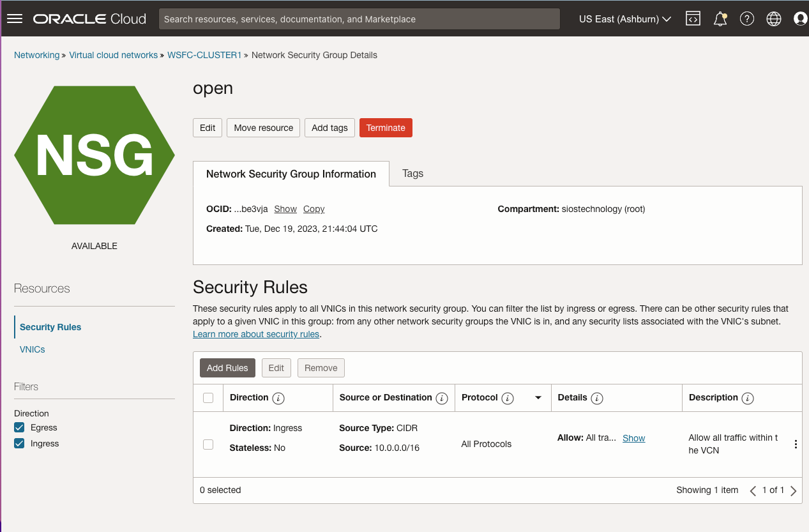This screenshot has height=532, width=809.
Task: Click the Source or Destination info icon
Action: (441, 398)
